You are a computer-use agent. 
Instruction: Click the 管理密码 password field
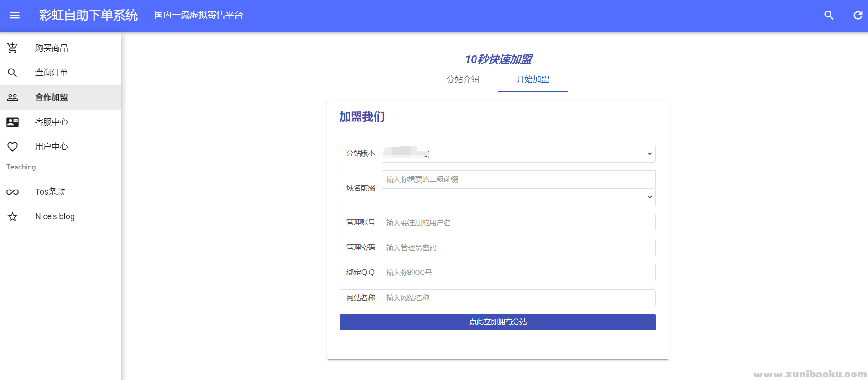(x=518, y=248)
